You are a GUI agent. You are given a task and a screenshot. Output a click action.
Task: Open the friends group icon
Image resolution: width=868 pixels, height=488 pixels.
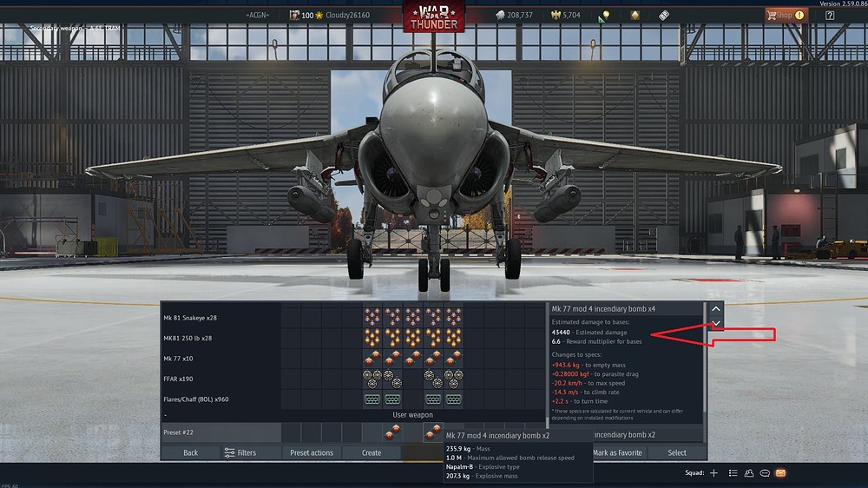click(x=749, y=473)
